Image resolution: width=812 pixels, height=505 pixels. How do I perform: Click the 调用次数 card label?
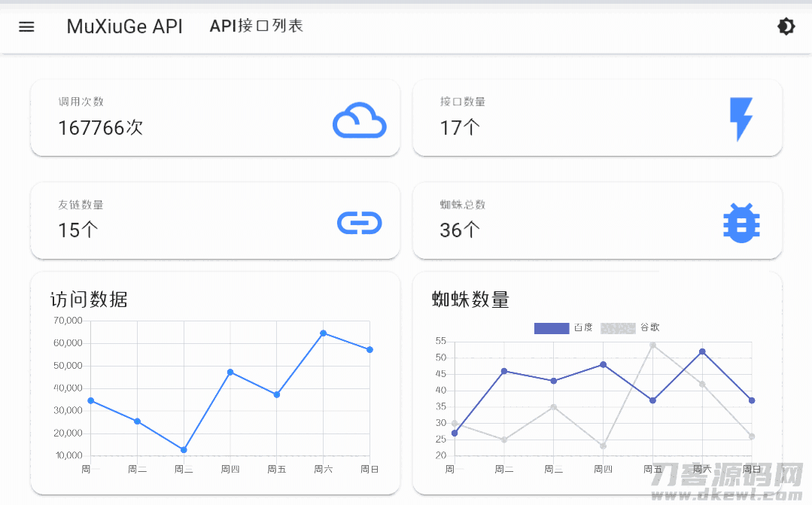[81, 102]
